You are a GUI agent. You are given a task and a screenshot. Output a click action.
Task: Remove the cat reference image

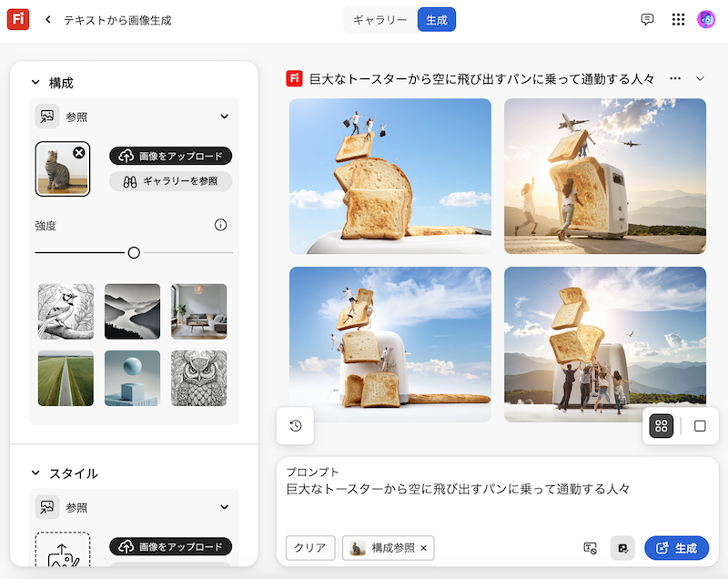tap(79, 152)
